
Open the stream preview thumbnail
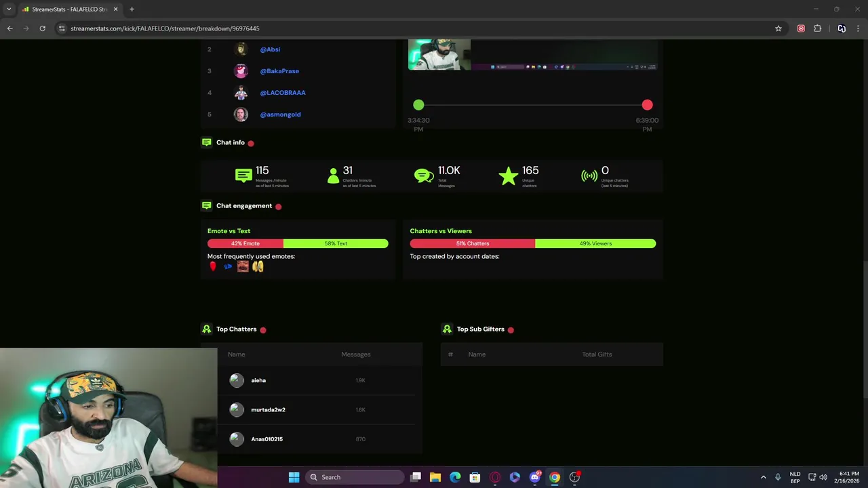(x=532, y=55)
